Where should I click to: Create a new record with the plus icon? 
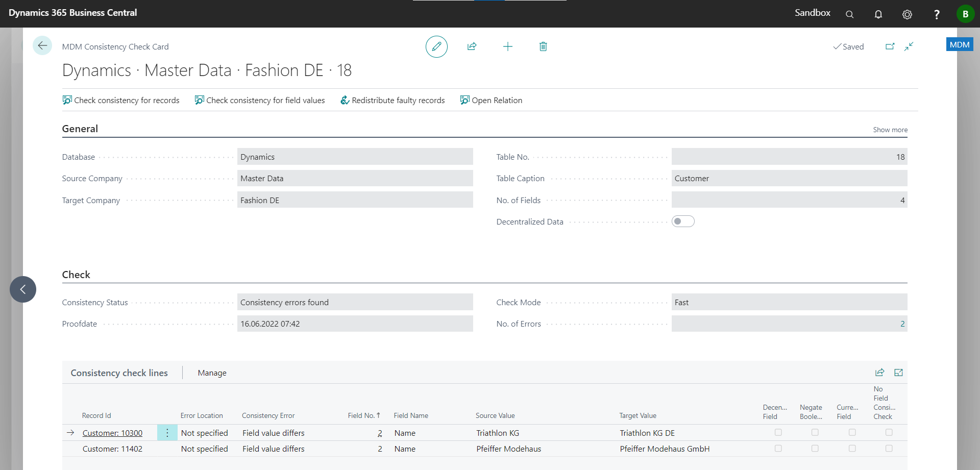pyautogui.click(x=507, y=46)
